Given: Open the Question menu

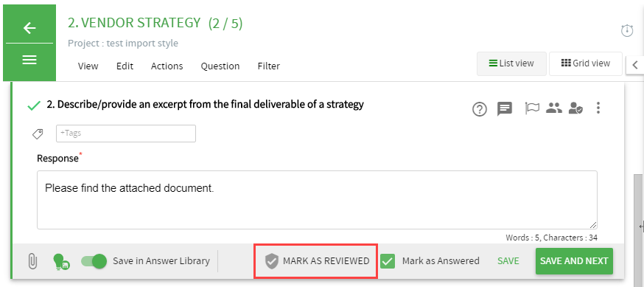Looking at the screenshot, I should (220, 66).
